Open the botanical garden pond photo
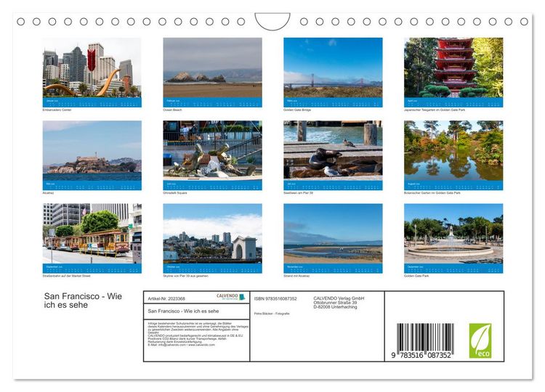545x392 pixels. pos(453,150)
